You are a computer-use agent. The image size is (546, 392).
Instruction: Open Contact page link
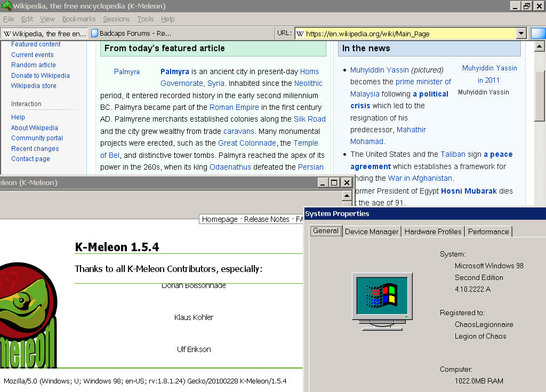tap(30, 159)
